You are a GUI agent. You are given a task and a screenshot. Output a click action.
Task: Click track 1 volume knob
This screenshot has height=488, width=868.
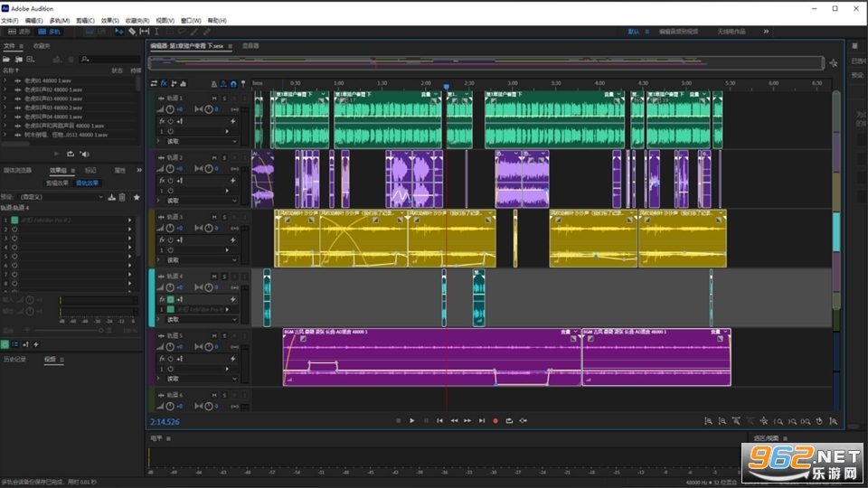tap(170, 109)
